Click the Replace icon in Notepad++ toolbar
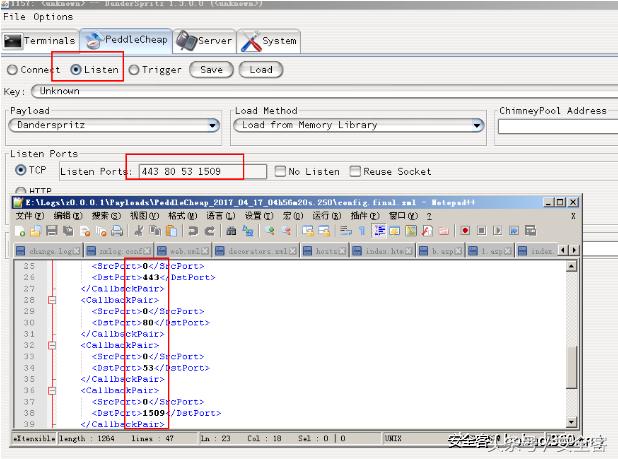The width and height of the screenshot is (618, 459). pos(248,231)
